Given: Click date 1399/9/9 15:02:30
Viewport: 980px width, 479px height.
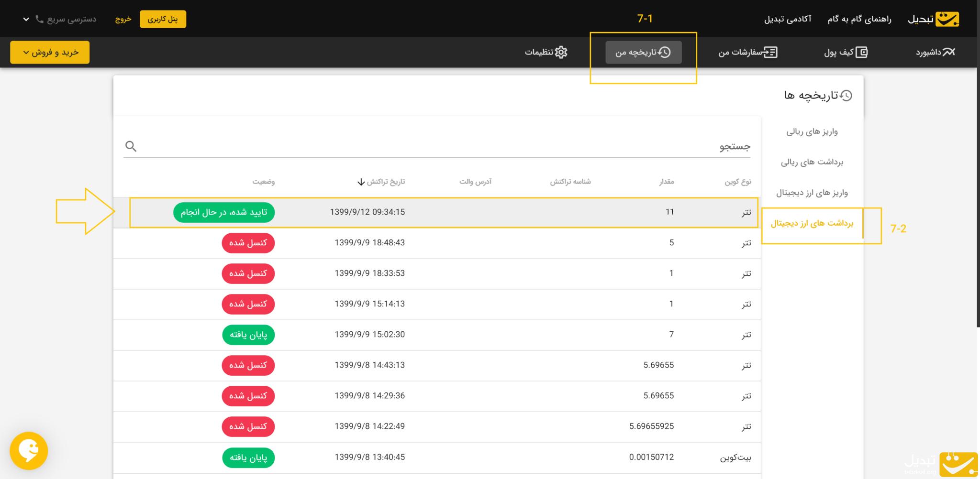Looking at the screenshot, I should pos(369,334).
